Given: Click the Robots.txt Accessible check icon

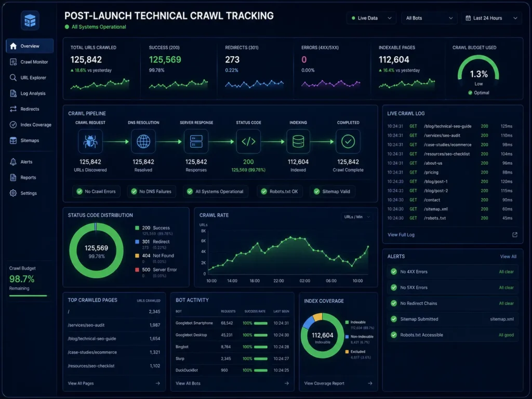Looking at the screenshot, I should (x=394, y=335).
